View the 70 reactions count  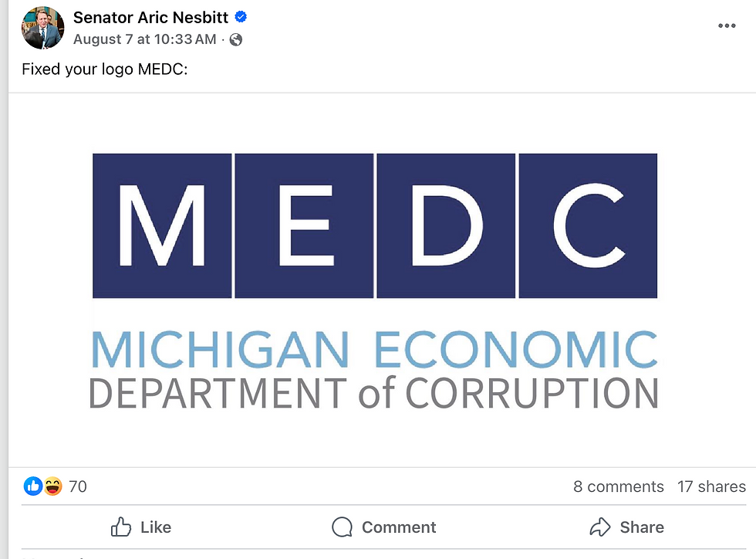78,486
